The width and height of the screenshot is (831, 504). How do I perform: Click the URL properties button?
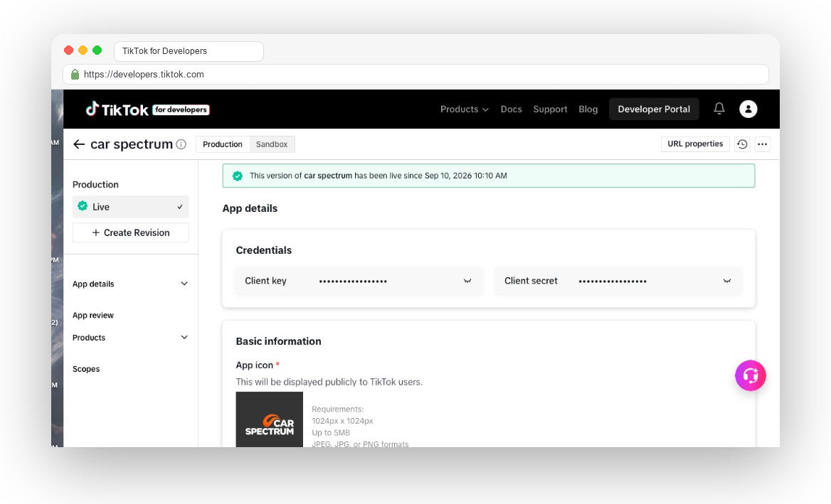pyautogui.click(x=695, y=144)
